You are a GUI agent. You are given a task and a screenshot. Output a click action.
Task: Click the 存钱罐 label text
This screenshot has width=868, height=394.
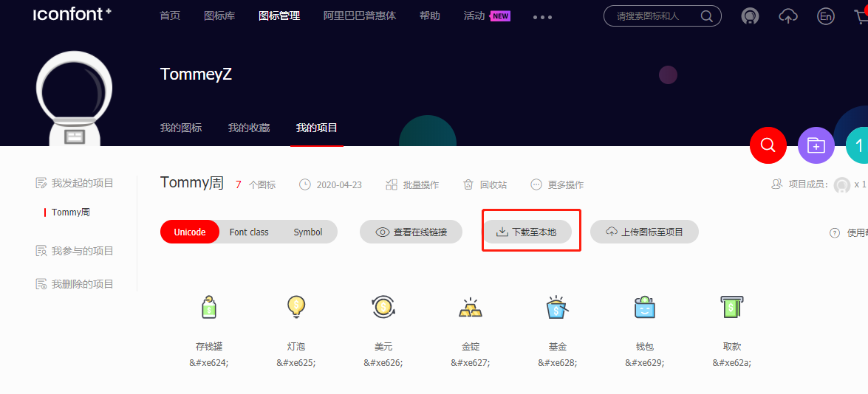pos(209,347)
